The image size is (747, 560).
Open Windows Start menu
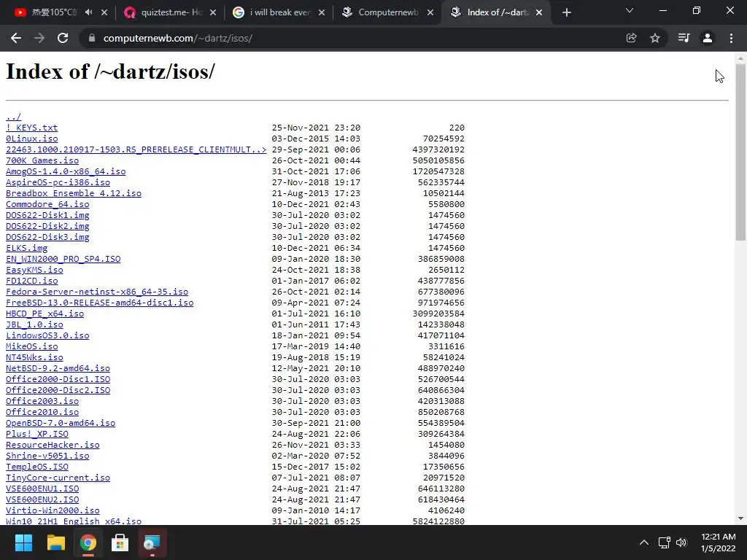click(23, 542)
